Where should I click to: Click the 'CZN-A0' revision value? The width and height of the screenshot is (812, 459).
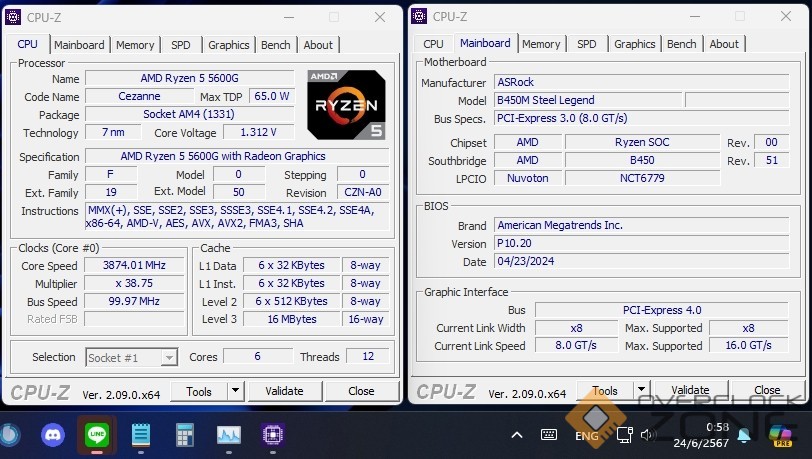(363, 192)
